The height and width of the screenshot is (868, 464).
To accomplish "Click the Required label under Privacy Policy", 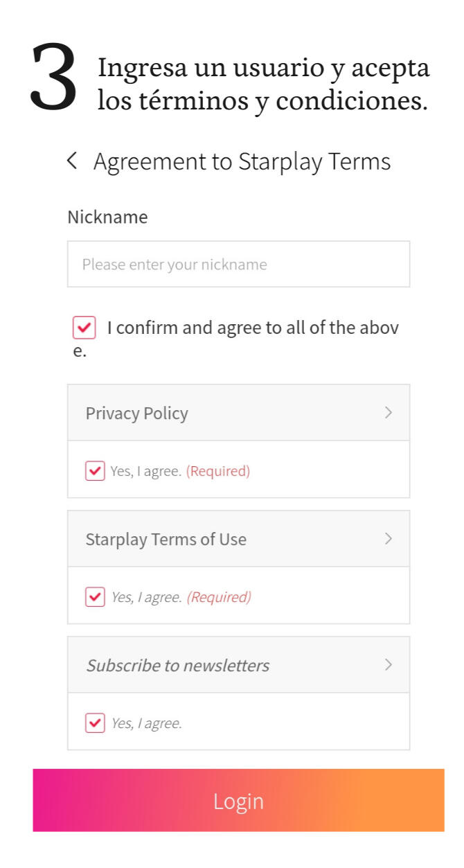I will (x=218, y=471).
